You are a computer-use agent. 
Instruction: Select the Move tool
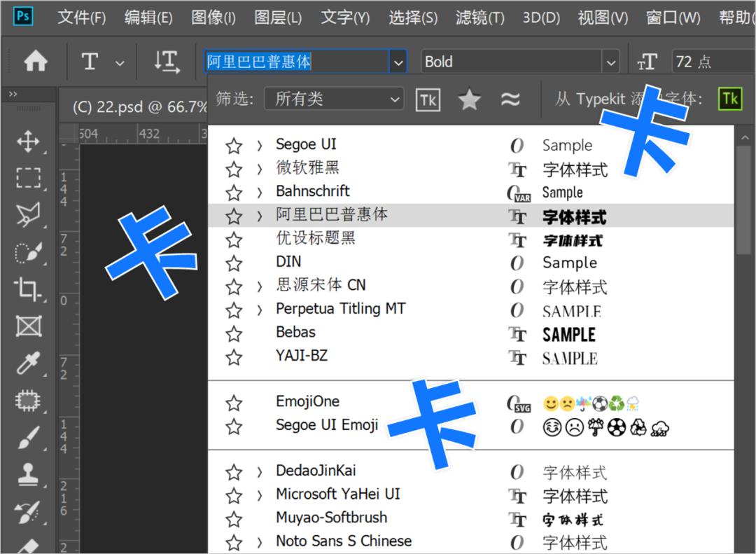[x=28, y=142]
